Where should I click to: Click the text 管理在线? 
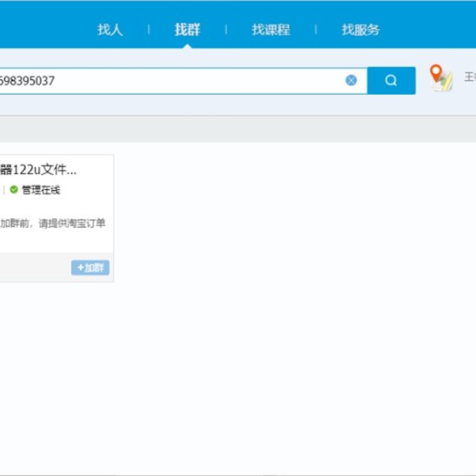(x=41, y=190)
